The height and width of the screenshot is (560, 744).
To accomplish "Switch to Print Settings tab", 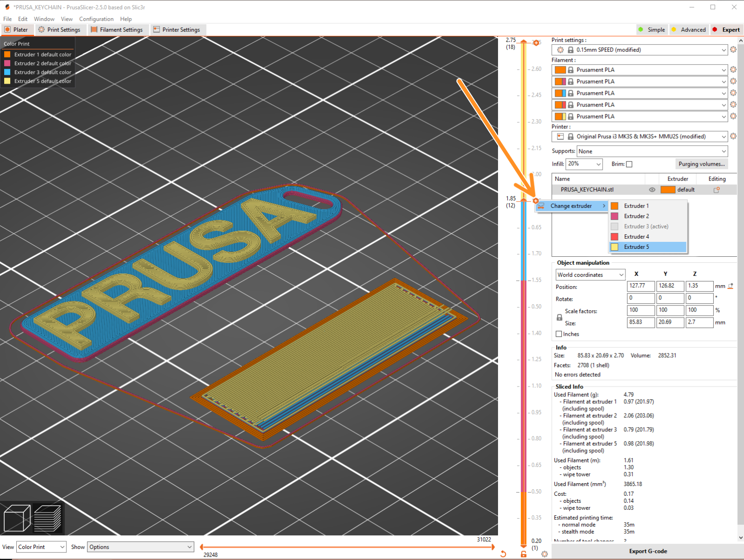I will tap(60, 30).
